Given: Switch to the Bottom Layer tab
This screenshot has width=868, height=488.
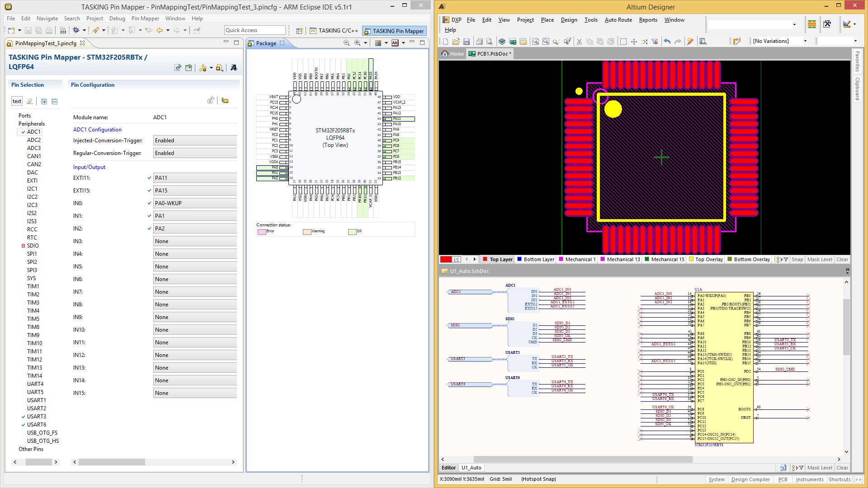Looking at the screenshot, I should point(538,259).
